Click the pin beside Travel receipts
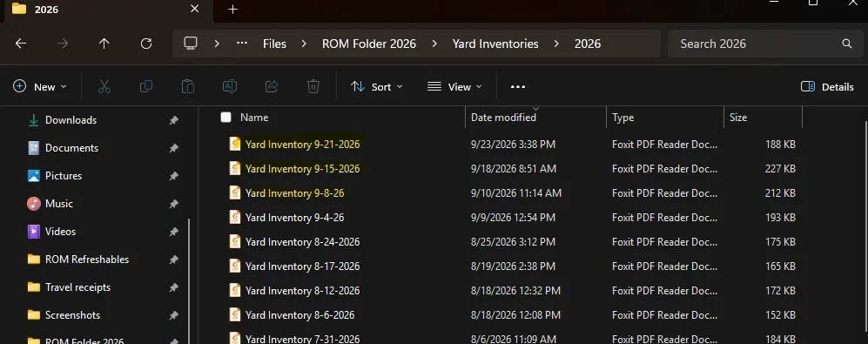868x344 pixels. click(174, 287)
